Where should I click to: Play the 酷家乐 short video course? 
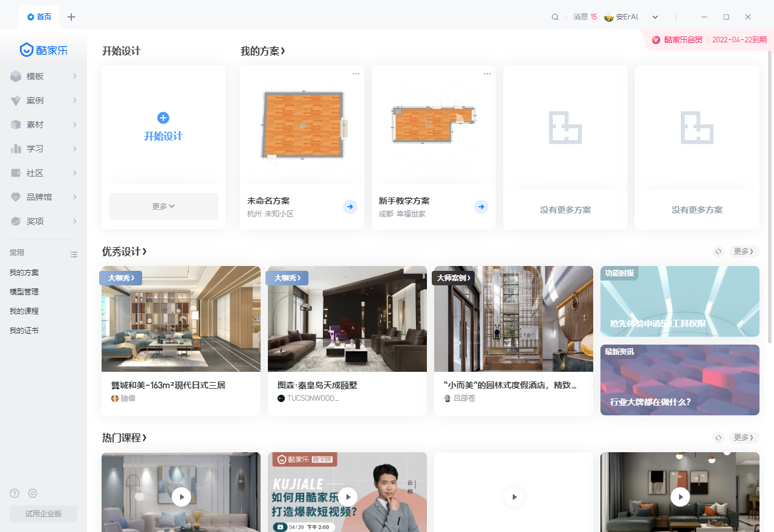pos(348,497)
